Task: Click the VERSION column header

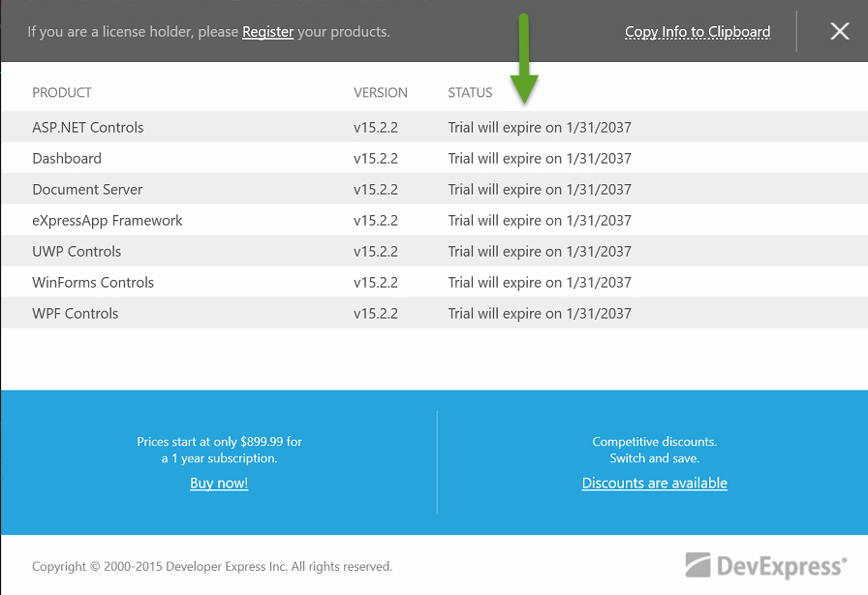Action: click(380, 93)
